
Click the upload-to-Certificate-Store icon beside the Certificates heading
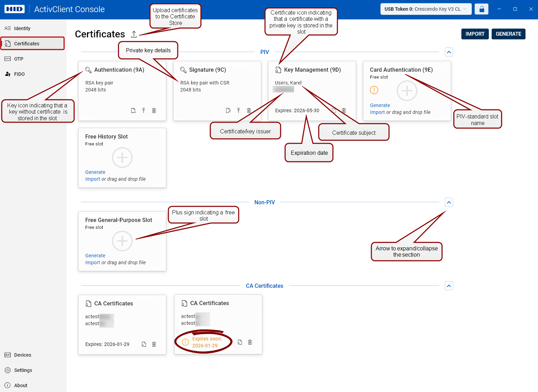tap(134, 34)
